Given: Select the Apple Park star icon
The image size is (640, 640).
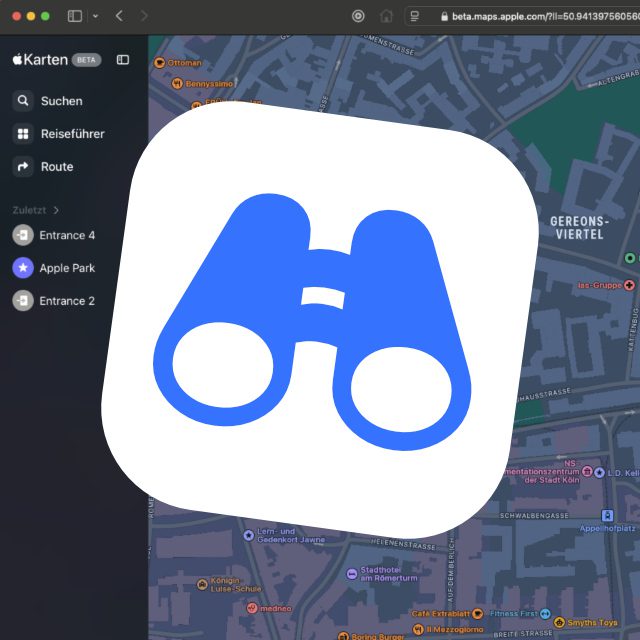Looking at the screenshot, I should (x=23, y=268).
